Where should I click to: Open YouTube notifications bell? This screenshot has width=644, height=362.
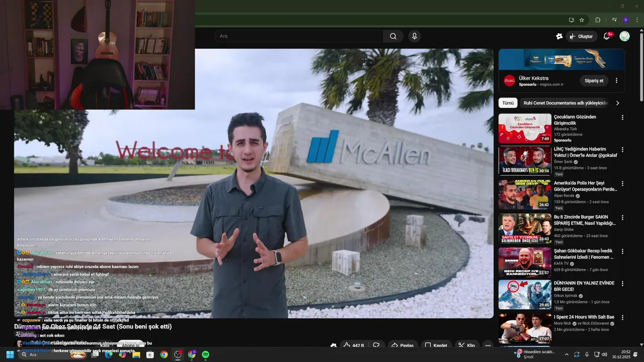[x=607, y=36]
